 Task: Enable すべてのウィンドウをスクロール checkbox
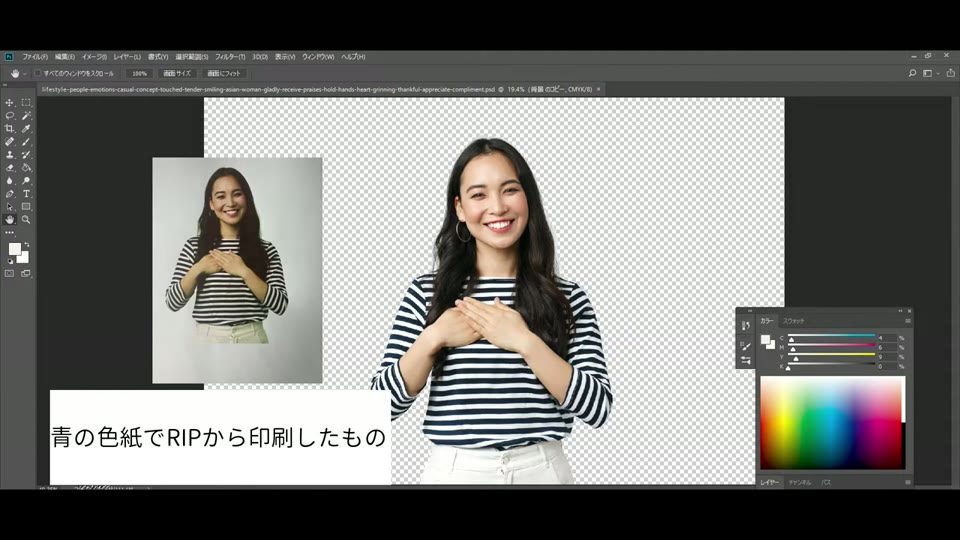(37, 73)
